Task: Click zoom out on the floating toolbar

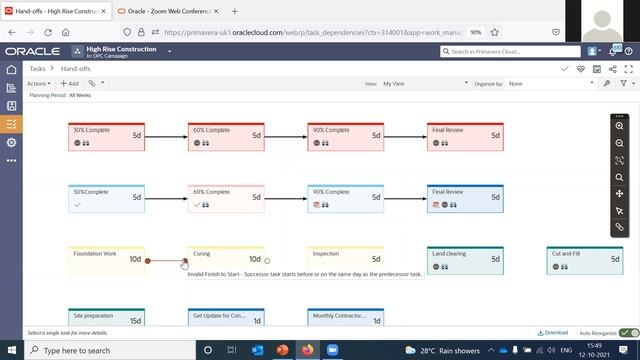Action: [619, 143]
